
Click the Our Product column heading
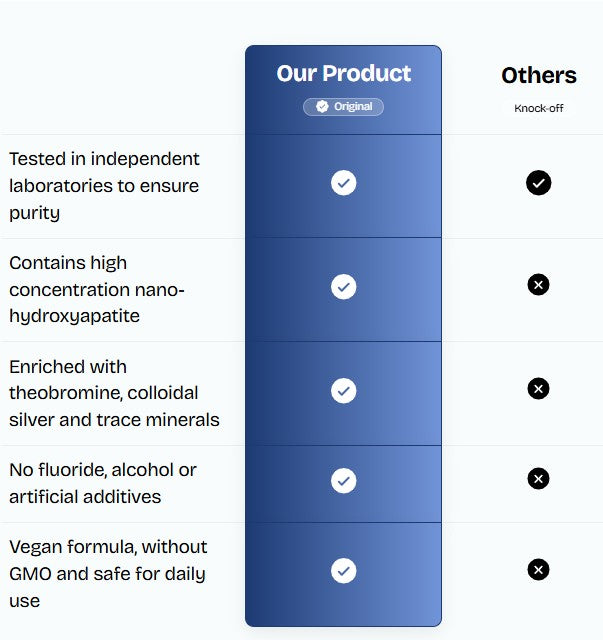pos(343,74)
